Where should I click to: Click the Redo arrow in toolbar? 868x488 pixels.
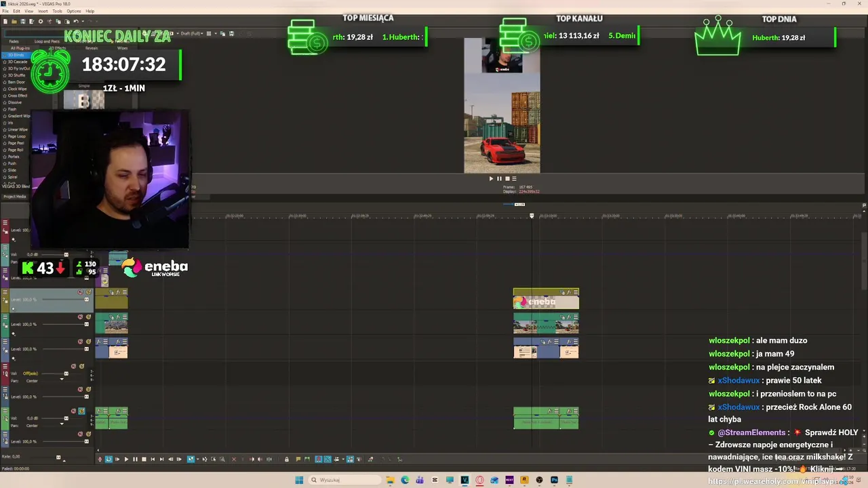coord(90,21)
